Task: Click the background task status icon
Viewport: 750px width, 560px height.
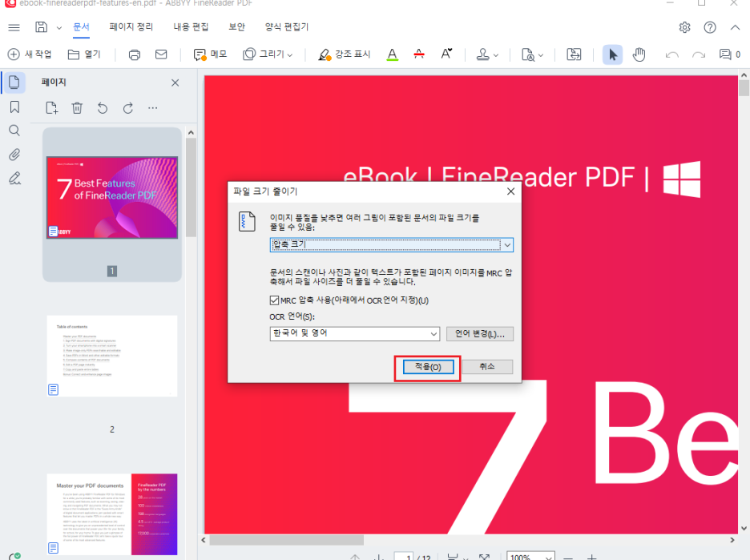Action: point(15,556)
